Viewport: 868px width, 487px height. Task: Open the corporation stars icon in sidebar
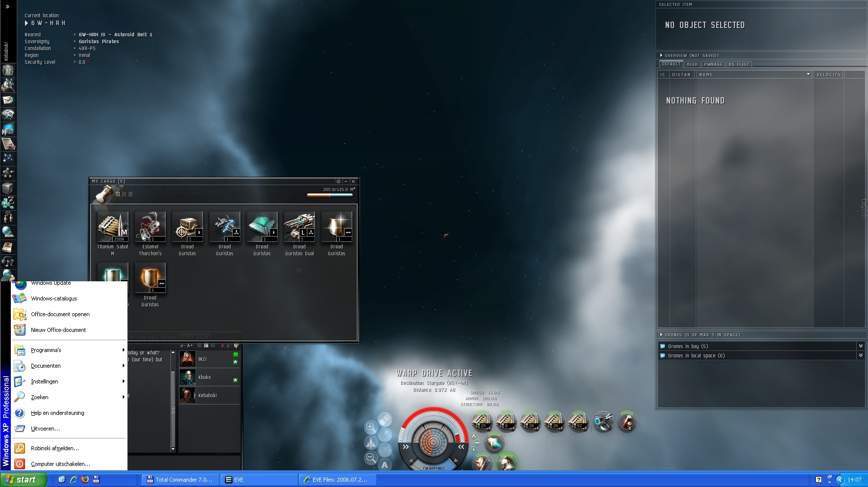point(8,173)
